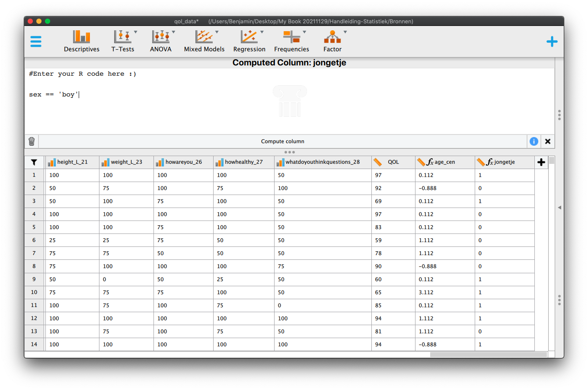Image resolution: width=588 pixels, height=390 pixels.
Task: Click the Compute column button
Action: click(283, 141)
